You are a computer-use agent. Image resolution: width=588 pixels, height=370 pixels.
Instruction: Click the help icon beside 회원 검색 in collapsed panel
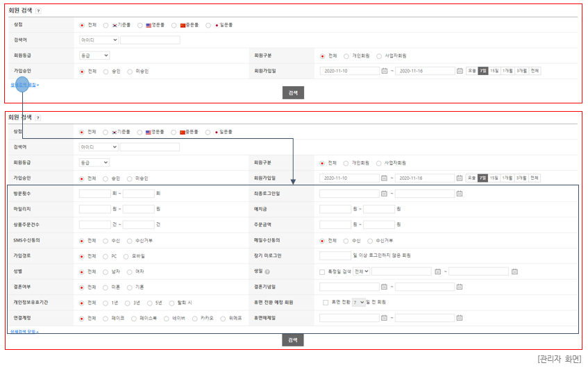38,11
